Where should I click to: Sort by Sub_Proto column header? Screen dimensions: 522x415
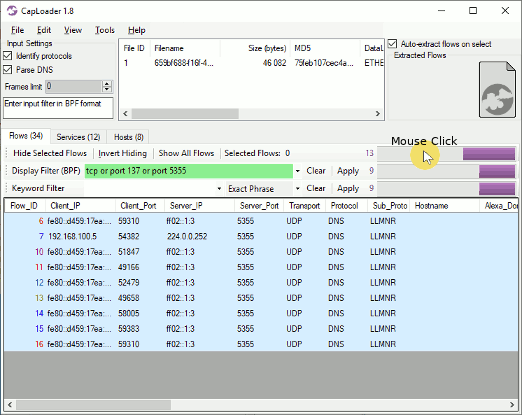pos(390,206)
